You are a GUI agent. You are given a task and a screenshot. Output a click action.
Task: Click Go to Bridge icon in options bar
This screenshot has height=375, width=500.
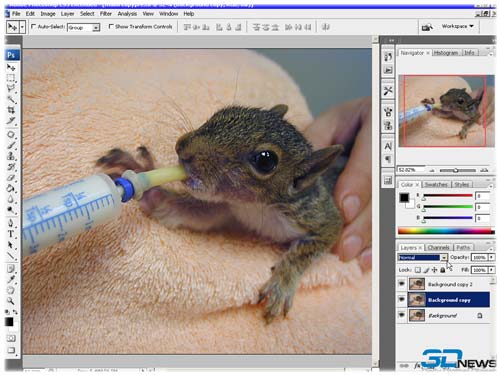point(427,27)
